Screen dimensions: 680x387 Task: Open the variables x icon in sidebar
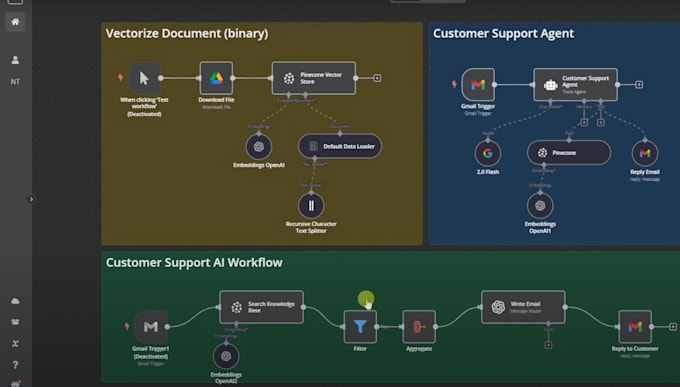point(15,344)
